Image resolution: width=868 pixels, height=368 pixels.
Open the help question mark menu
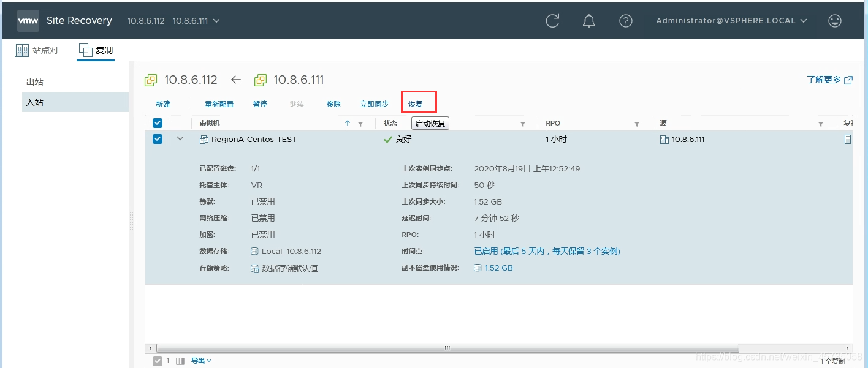click(x=626, y=21)
